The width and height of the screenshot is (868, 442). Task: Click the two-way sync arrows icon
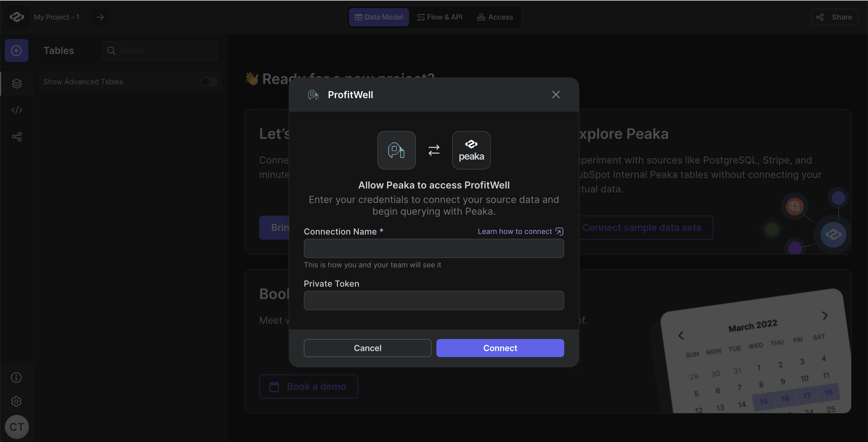434,150
